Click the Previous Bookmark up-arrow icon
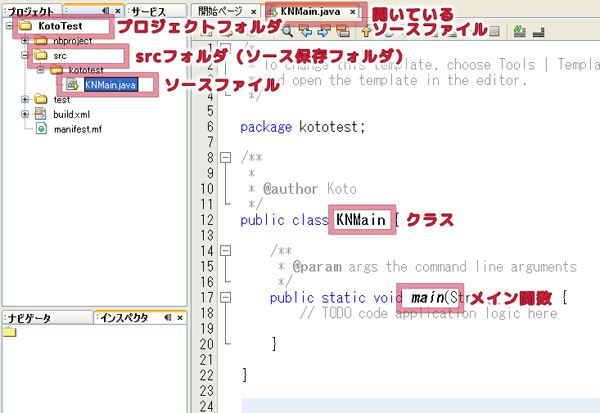This screenshot has height=413, width=600. (366, 31)
